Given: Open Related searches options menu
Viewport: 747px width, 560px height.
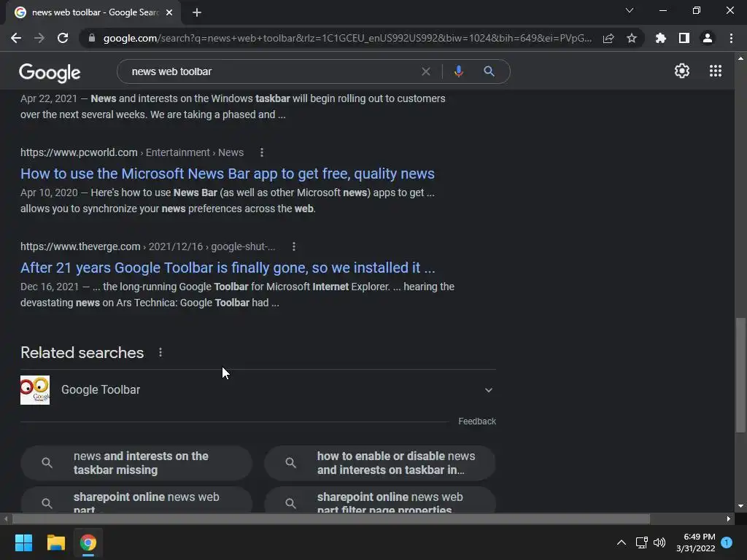Looking at the screenshot, I should [x=160, y=352].
